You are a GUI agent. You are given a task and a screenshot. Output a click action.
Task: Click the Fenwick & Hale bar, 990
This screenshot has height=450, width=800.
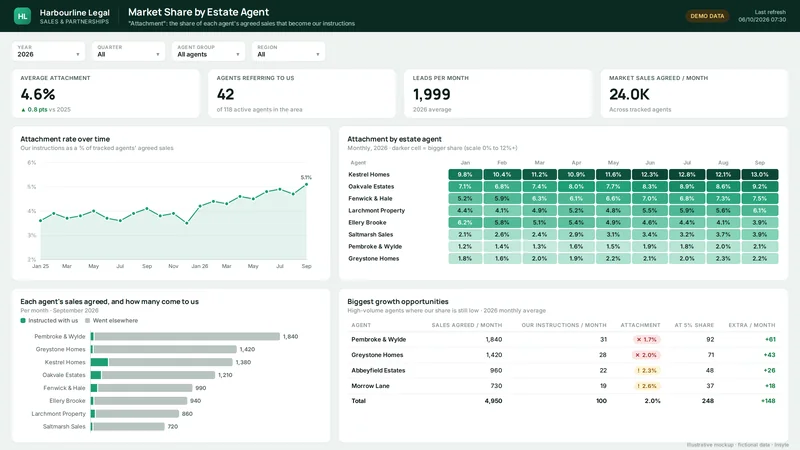pos(141,388)
